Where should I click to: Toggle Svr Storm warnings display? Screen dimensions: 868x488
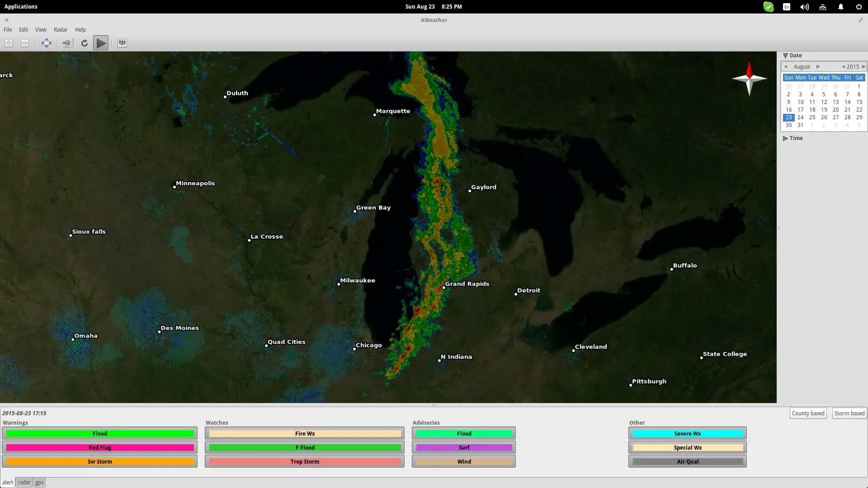(x=99, y=462)
